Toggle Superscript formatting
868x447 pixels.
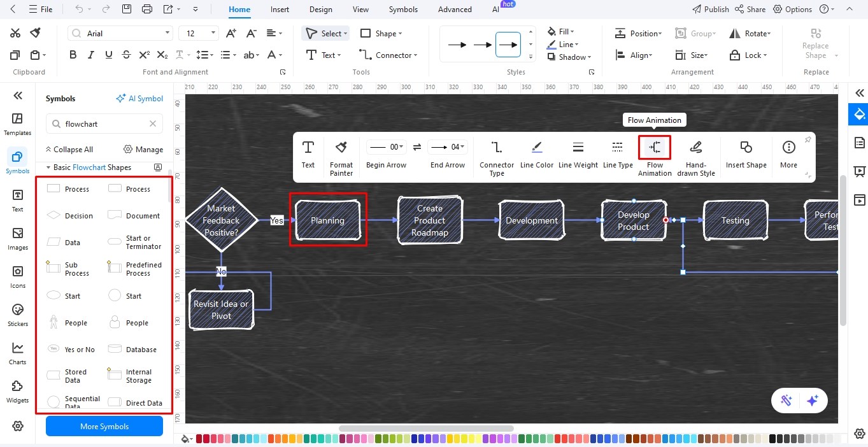145,55
